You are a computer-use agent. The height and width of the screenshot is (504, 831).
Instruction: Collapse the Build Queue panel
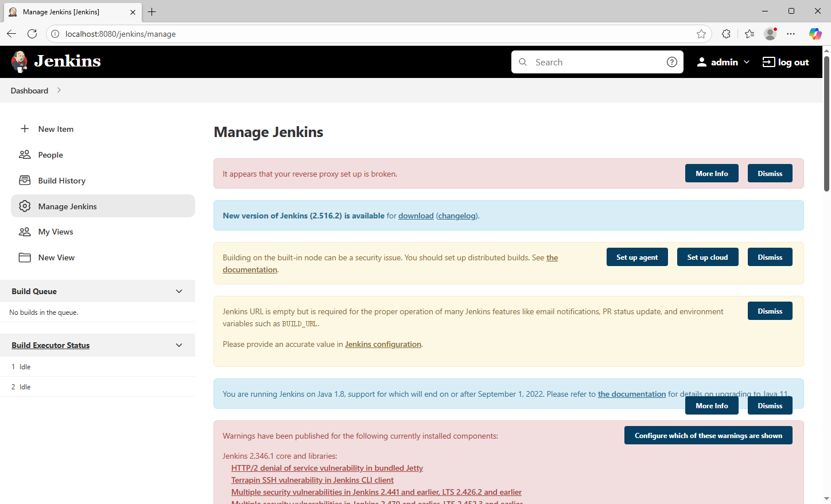point(179,291)
